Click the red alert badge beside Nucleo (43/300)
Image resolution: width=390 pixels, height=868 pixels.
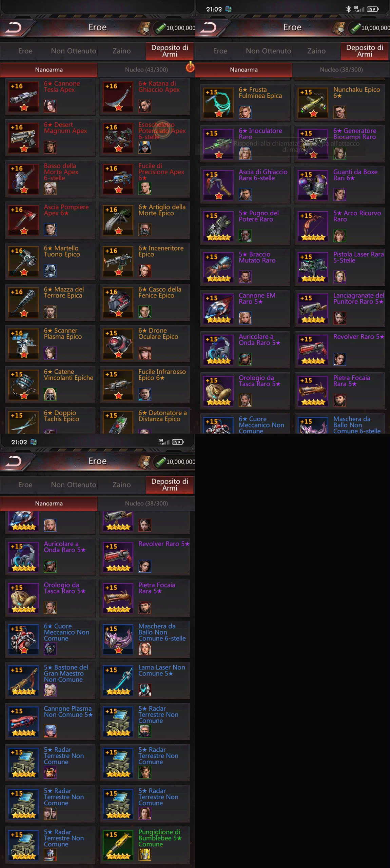coord(190,67)
